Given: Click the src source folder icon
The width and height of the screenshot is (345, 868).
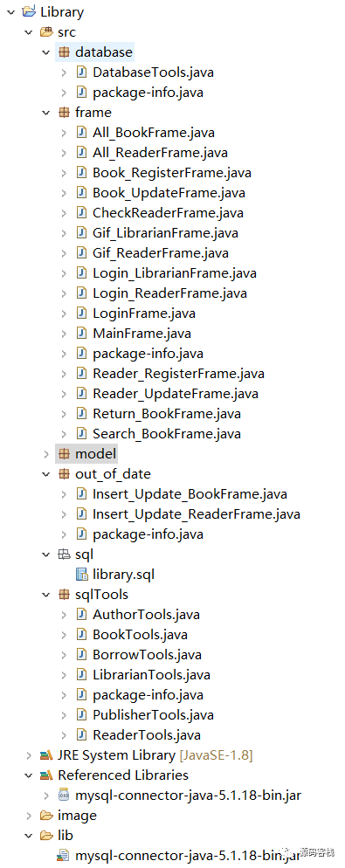Looking at the screenshot, I should [46, 32].
